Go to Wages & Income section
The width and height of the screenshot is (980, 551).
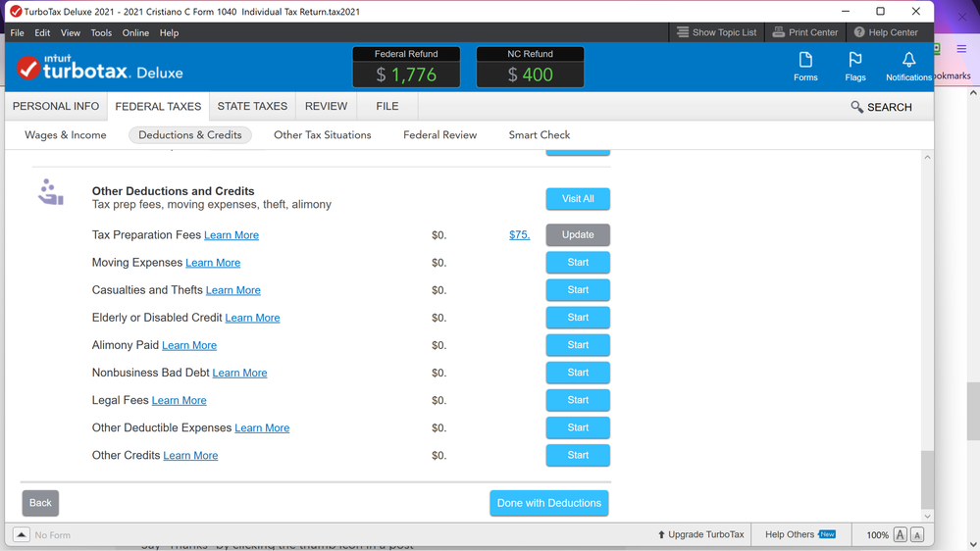(66, 135)
